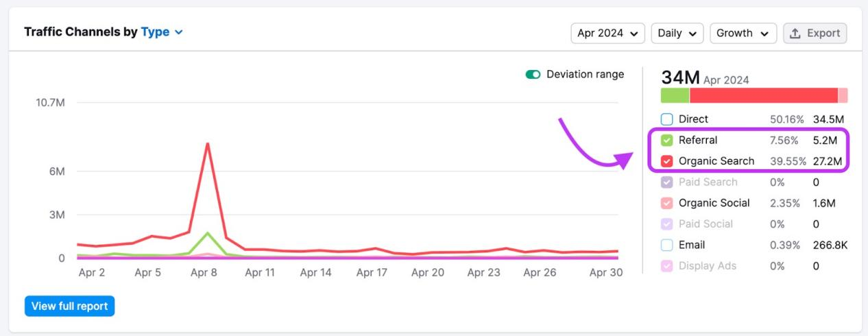Click the upload icon on Export
This screenshot has width=868, height=336.
(795, 33)
